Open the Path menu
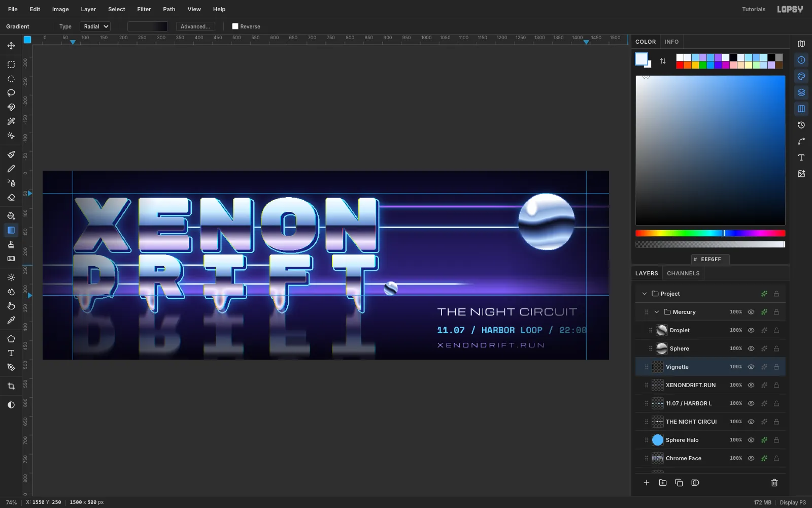Image resolution: width=812 pixels, height=508 pixels. [x=169, y=9]
